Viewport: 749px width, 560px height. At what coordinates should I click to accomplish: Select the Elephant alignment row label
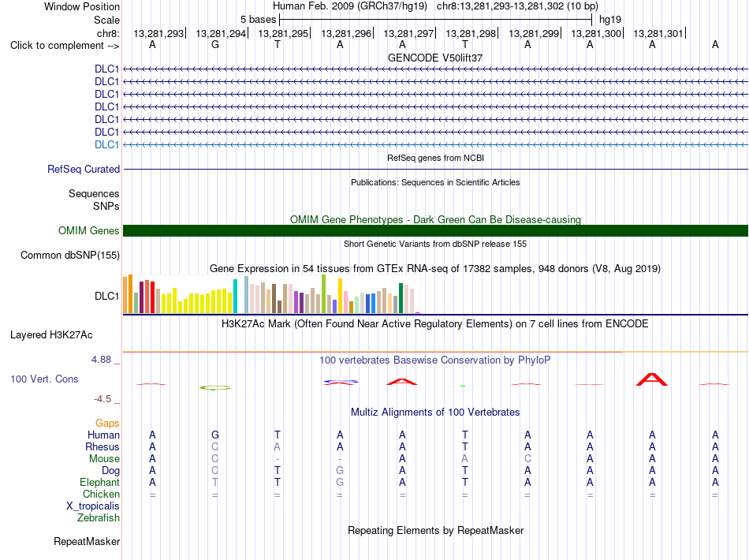99,482
